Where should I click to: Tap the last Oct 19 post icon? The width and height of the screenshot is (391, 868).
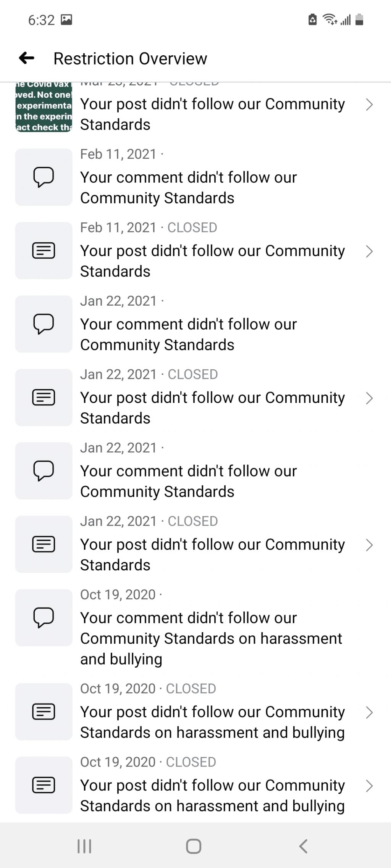pos(44,785)
